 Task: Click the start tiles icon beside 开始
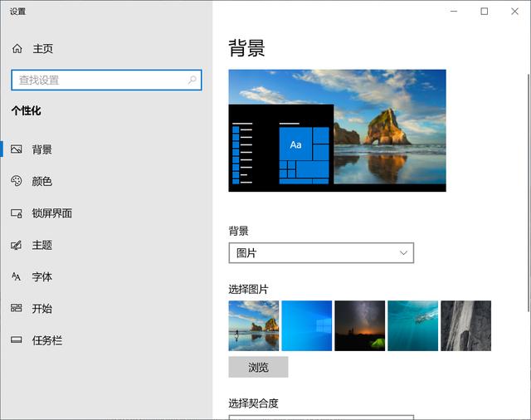(17, 308)
